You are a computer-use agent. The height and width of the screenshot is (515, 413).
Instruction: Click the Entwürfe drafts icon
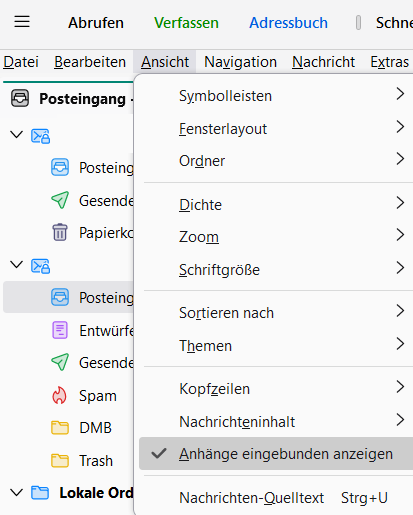[60, 330]
